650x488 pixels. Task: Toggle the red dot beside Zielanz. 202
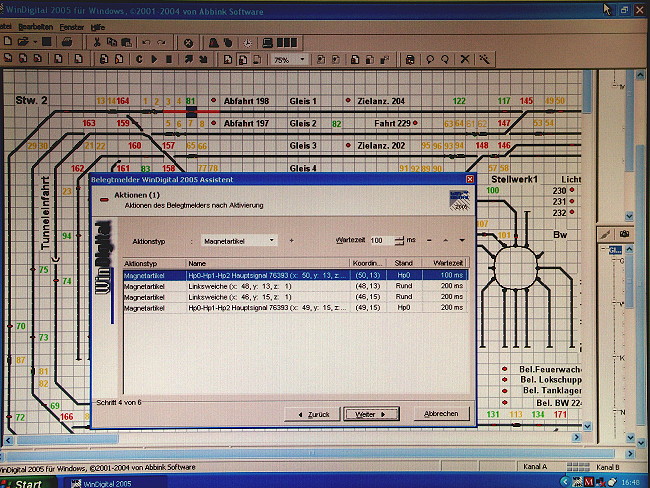point(348,145)
